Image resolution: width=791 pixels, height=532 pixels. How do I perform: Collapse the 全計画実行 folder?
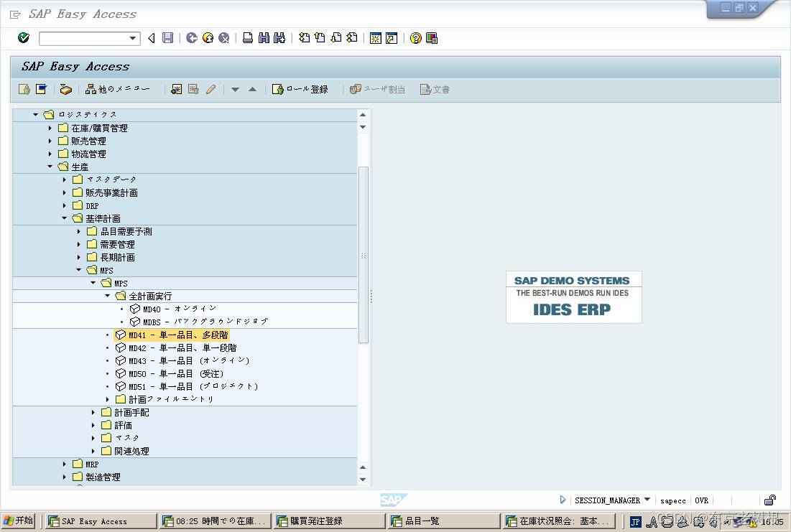(x=108, y=296)
